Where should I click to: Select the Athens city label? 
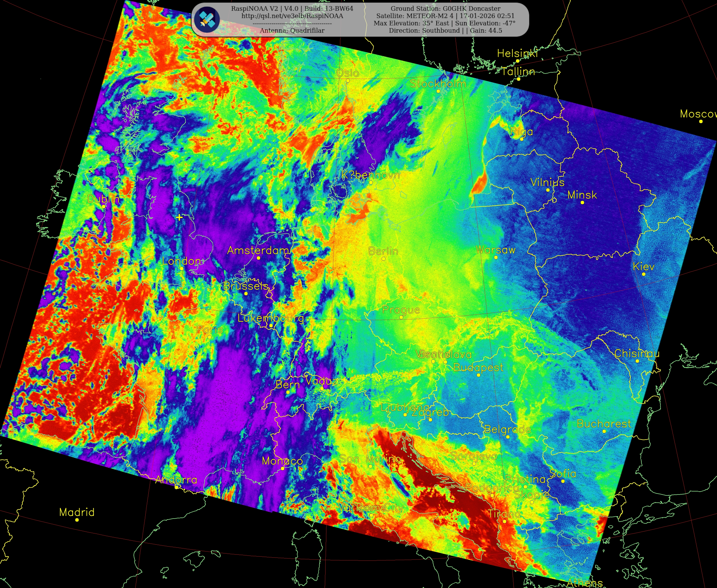(584, 583)
